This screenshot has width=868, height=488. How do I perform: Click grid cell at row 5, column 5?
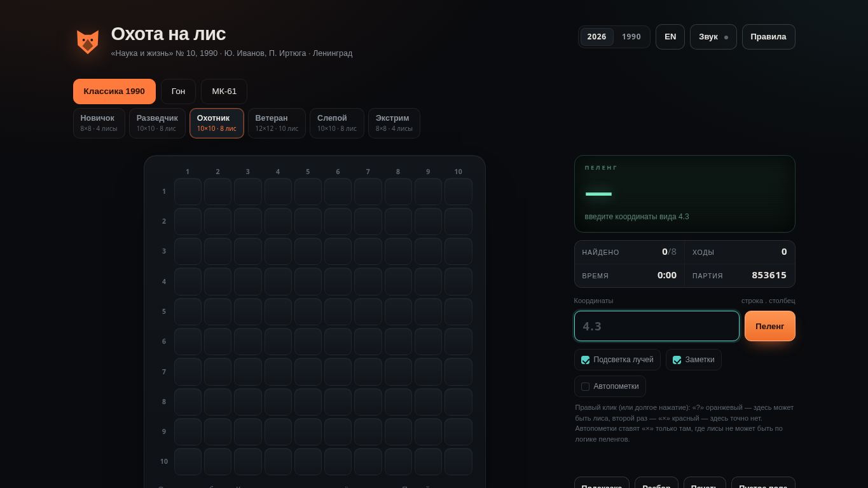pos(308,311)
